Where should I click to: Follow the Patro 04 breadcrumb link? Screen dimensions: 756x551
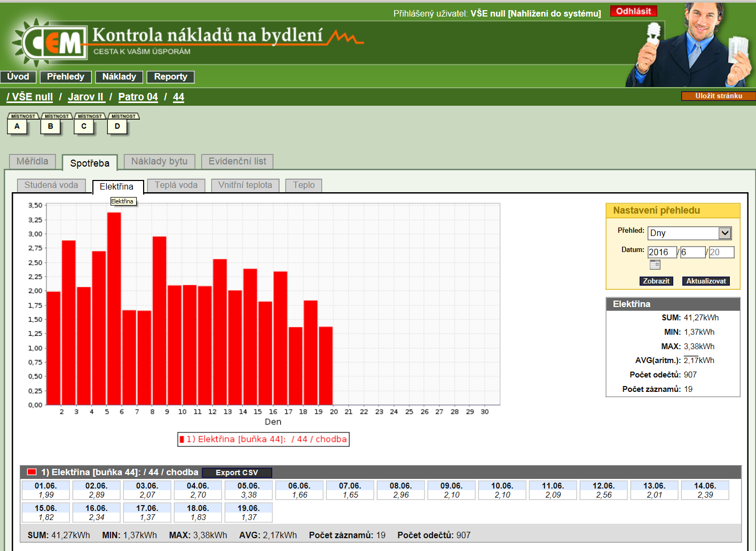point(138,97)
